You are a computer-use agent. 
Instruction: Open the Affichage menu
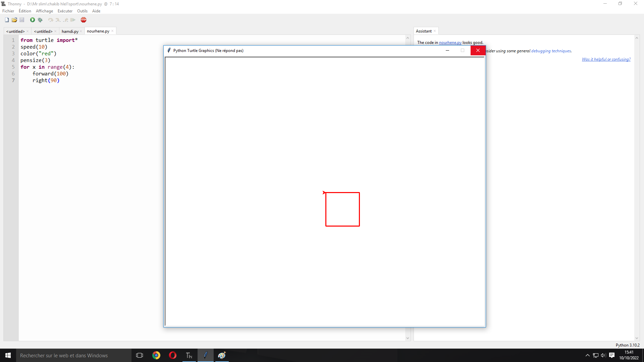44,11
